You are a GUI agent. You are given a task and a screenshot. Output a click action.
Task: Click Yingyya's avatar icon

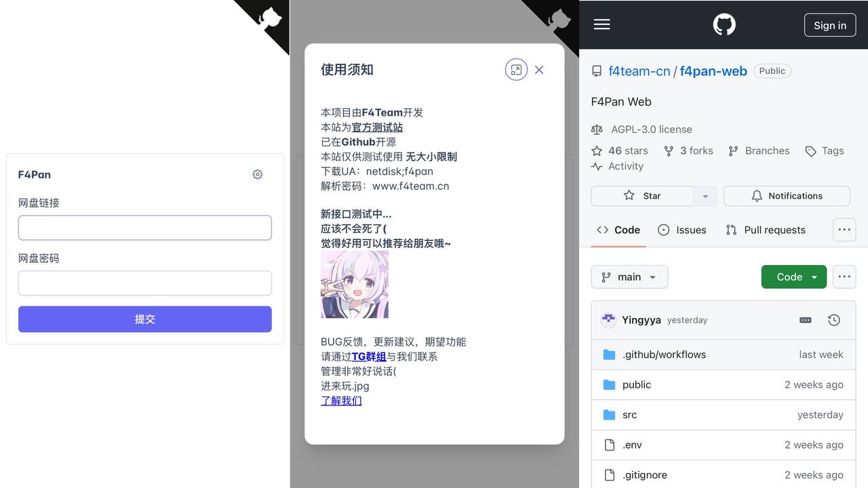coord(609,320)
